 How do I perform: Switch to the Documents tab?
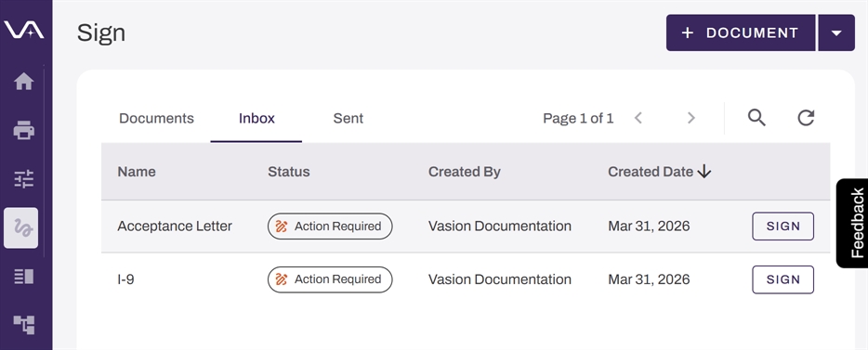click(x=157, y=118)
